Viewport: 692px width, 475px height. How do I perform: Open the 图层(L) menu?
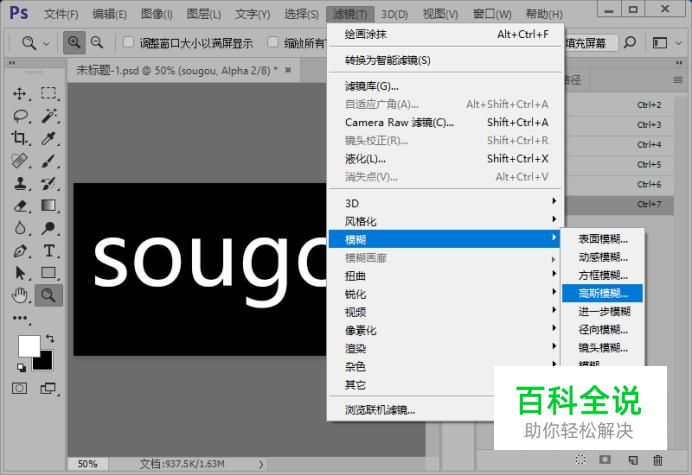204,14
